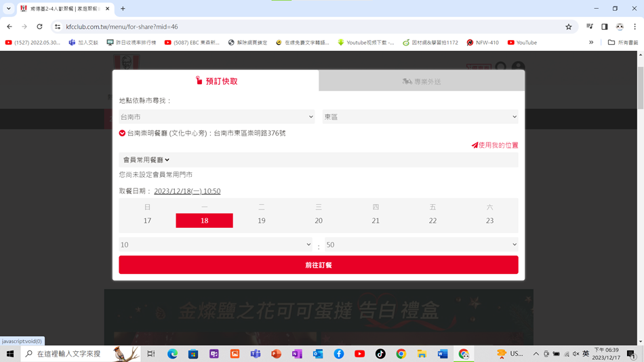Image resolution: width=644 pixels, height=362 pixels.
Task: Select the 台南崇明餐廳 store radio option
Action: point(122,133)
